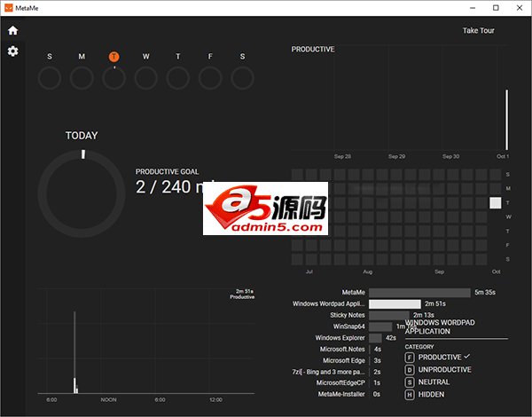
Task: Click the WINDOWS WORDPAD APPLICATION heading
Action: pyautogui.click(x=440, y=327)
